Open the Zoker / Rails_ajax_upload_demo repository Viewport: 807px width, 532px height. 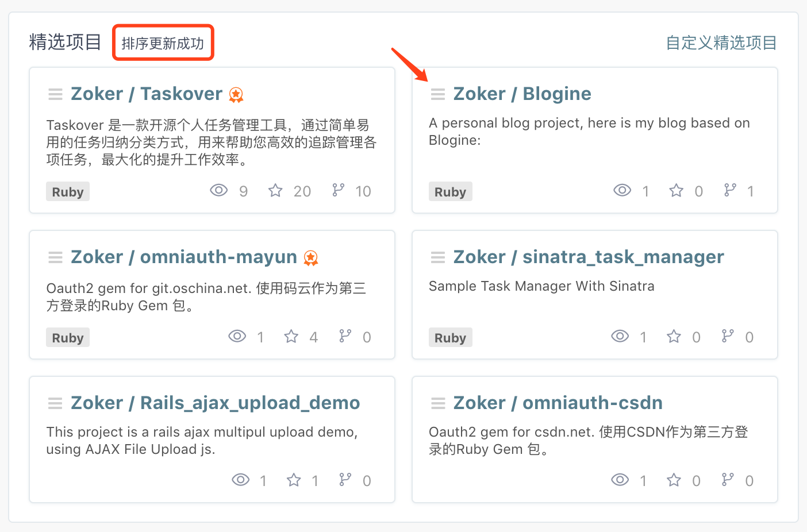click(x=216, y=403)
